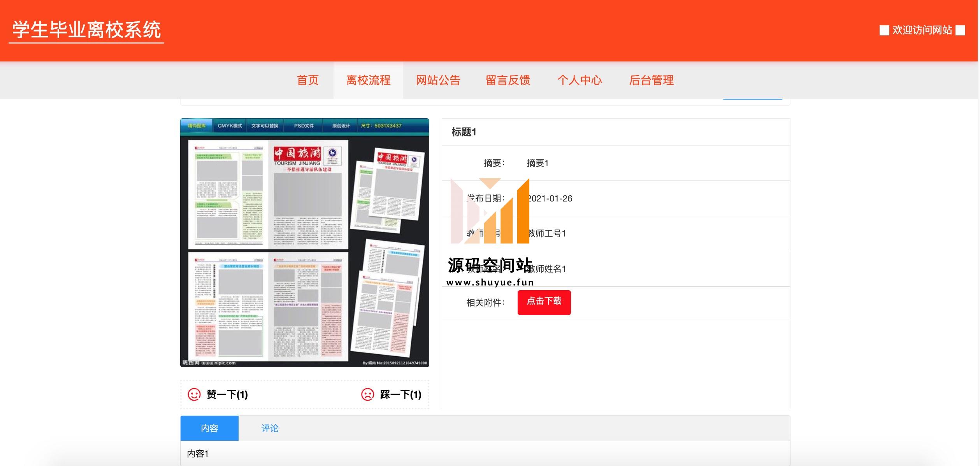Screen dimensions: 980x466
Task: Open 后台管理 from the navigation bar
Action: [x=652, y=80]
